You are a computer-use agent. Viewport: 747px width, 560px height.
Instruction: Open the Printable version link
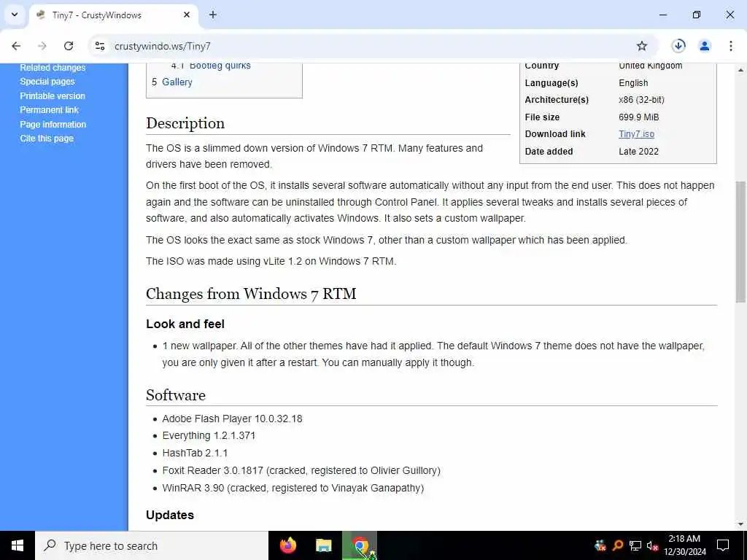click(x=53, y=96)
